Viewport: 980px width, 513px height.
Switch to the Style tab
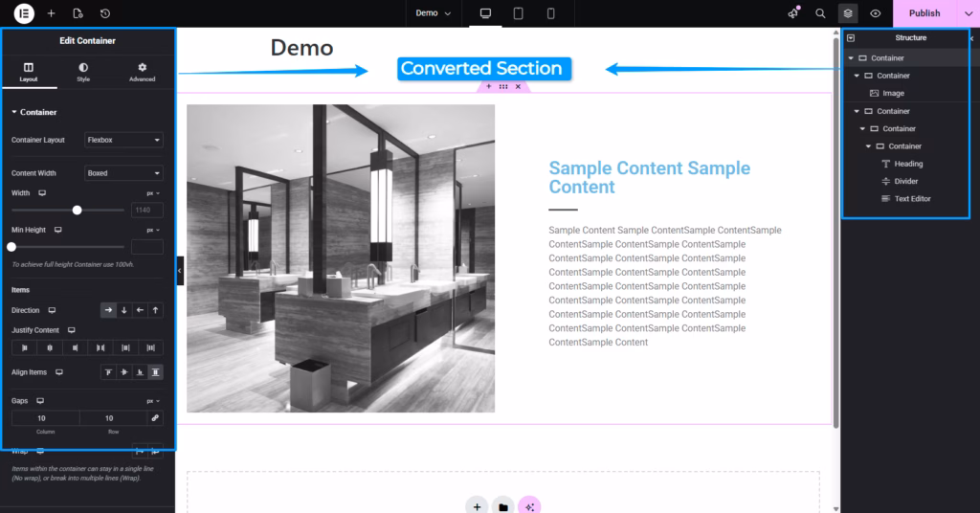[x=83, y=73]
